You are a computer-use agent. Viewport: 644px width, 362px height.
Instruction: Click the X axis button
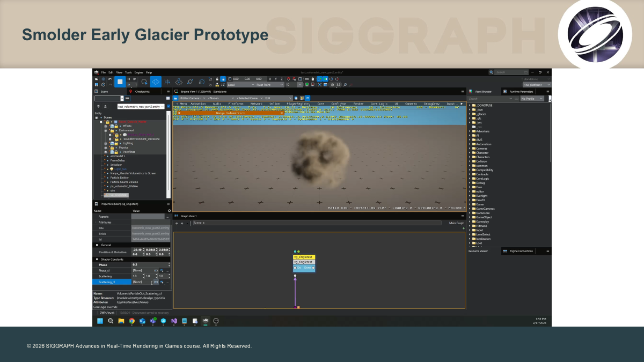(270, 79)
